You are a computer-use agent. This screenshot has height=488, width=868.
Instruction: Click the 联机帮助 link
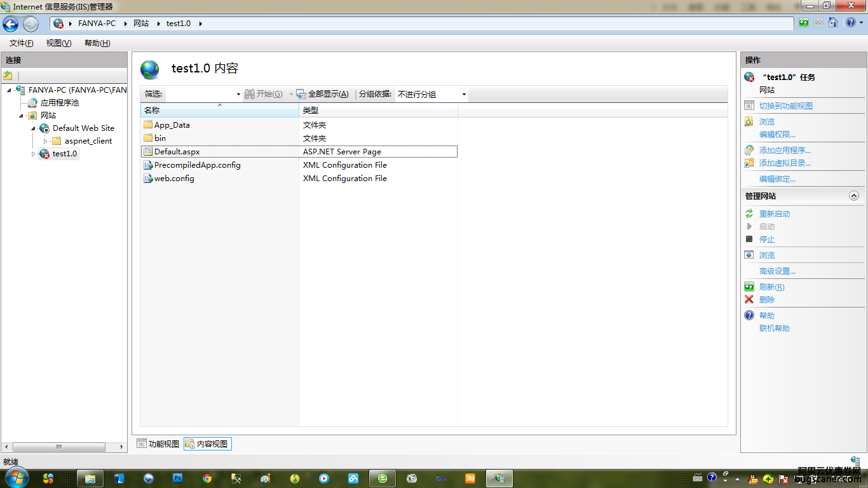coord(775,329)
